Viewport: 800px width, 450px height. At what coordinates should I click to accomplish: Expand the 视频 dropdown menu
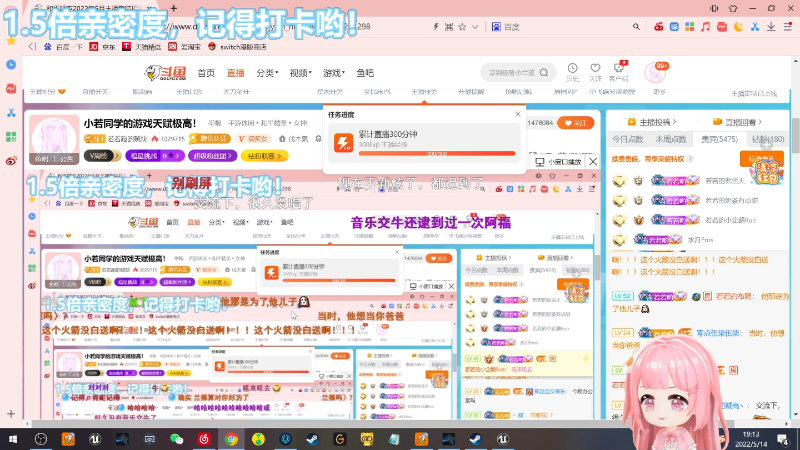(301, 73)
